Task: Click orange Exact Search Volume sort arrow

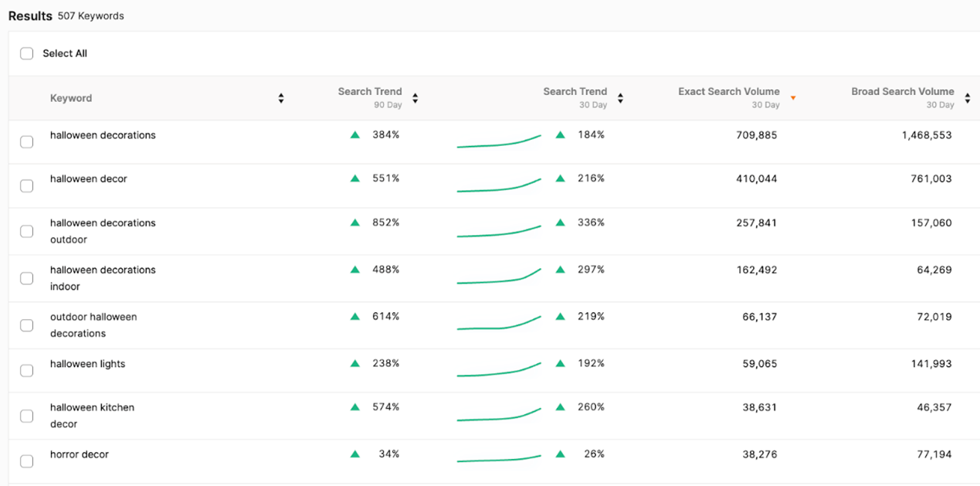Action: pos(792,98)
